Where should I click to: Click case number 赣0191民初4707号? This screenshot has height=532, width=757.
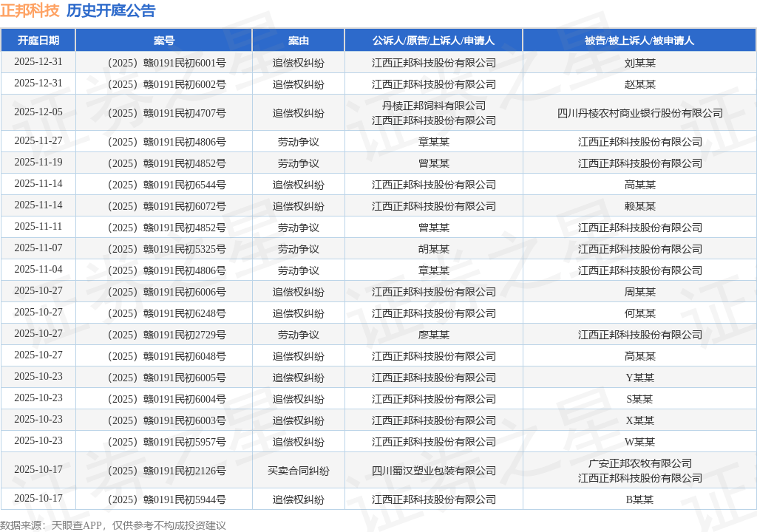[x=166, y=113]
